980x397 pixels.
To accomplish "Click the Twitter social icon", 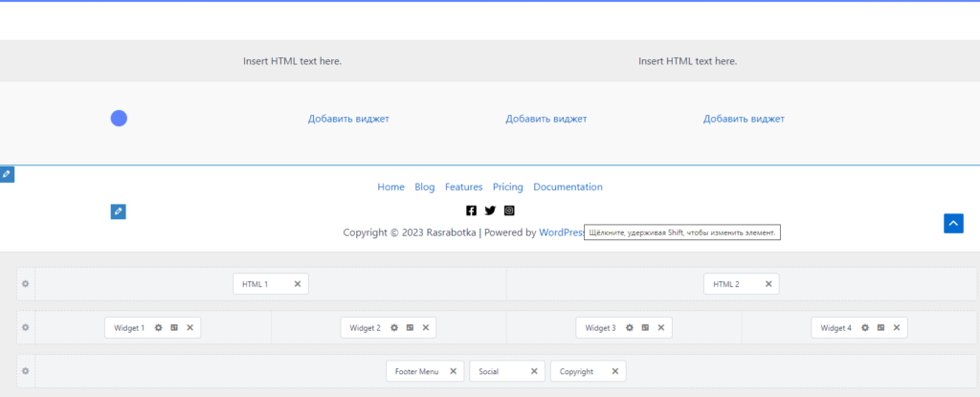I will click(x=490, y=210).
